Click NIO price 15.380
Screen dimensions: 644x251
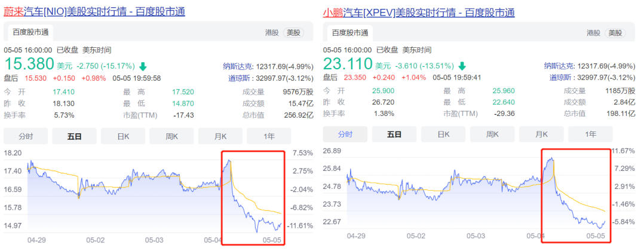click(29, 64)
